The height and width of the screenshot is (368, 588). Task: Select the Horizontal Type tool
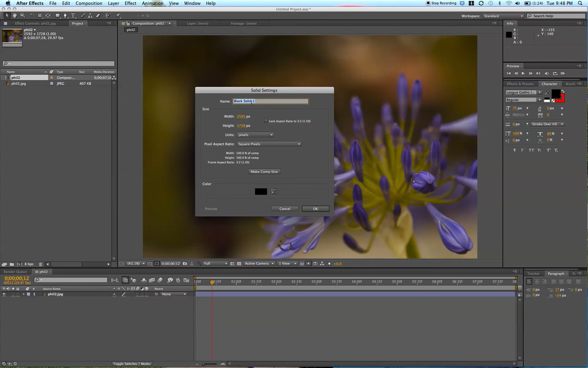73,15
